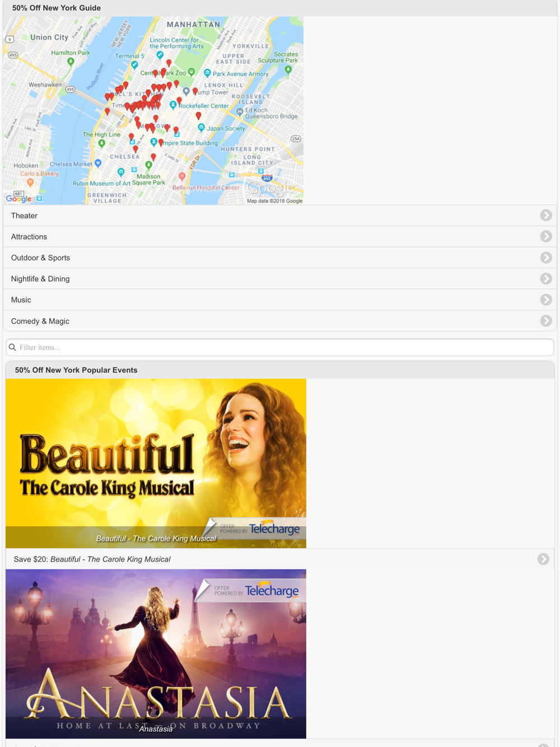
Task: Click the Trump Tower gray marker
Action: coord(186,91)
